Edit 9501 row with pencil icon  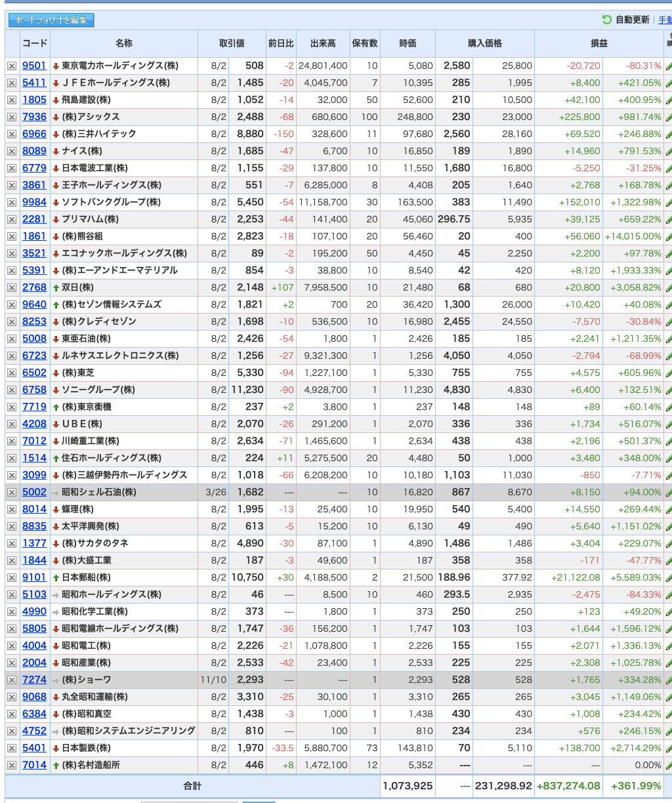[669, 66]
